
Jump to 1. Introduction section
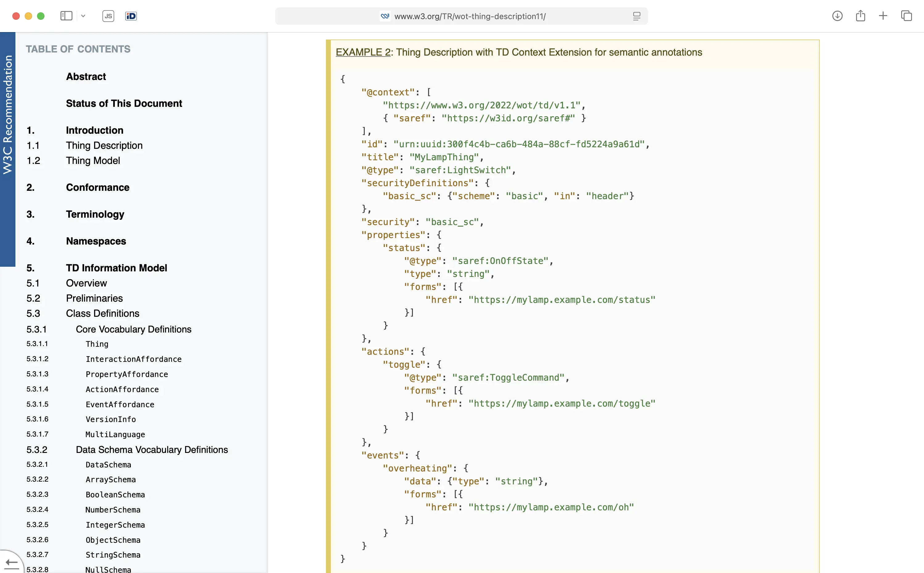click(x=95, y=130)
